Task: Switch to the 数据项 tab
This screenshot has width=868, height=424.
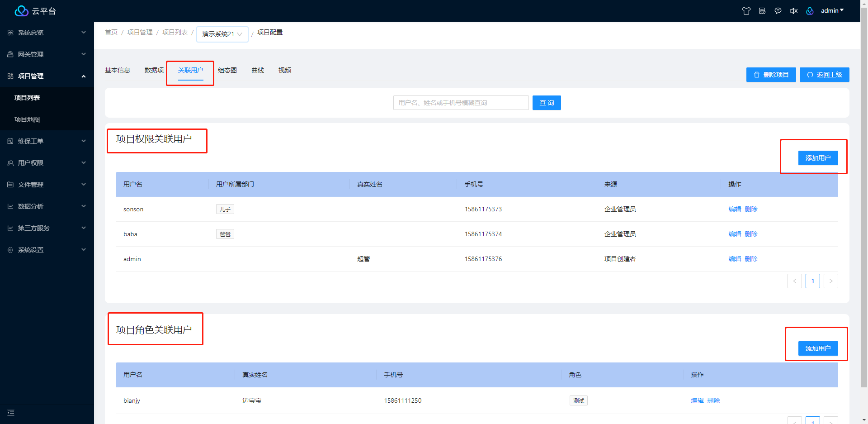Action: tap(154, 70)
